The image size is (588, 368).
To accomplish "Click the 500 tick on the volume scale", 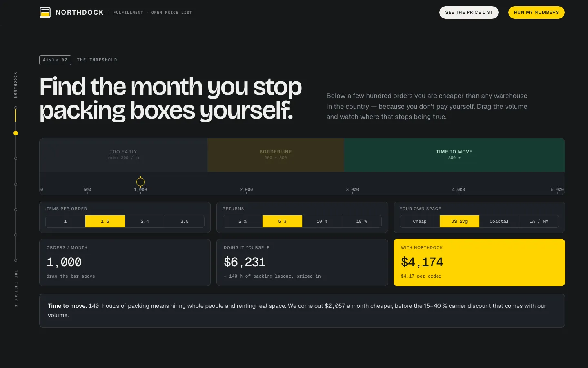I will coord(87,190).
